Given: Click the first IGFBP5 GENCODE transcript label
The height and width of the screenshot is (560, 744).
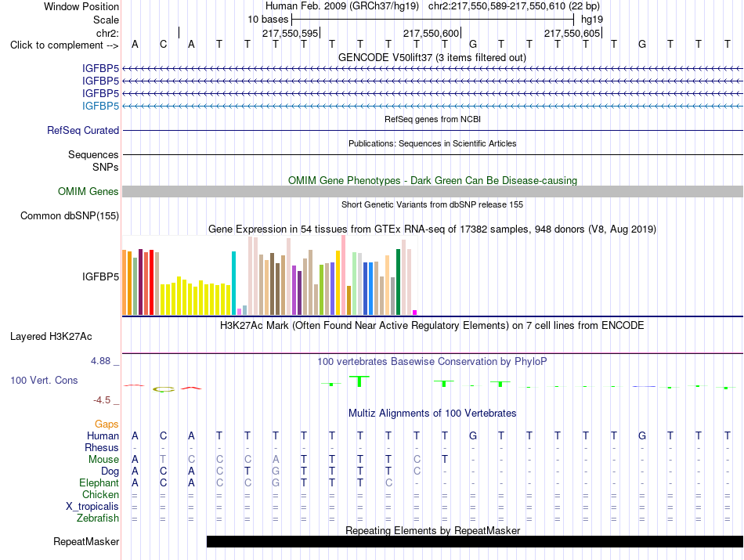Looking at the screenshot, I should pos(100,68).
